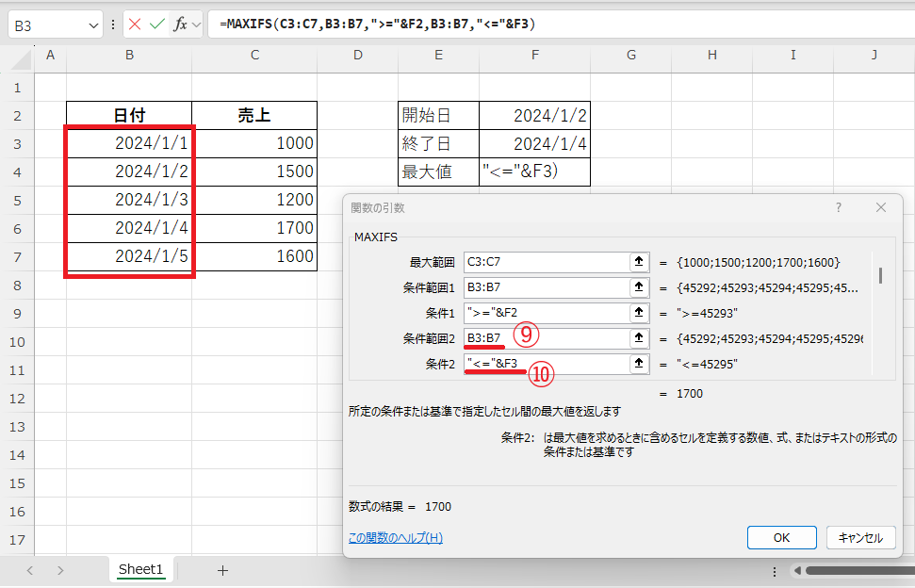The height and width of the screenshot is (588, 915).
Task: Click the three-dot handle beside horizontal scrollbar
Action: click(775, 571)
